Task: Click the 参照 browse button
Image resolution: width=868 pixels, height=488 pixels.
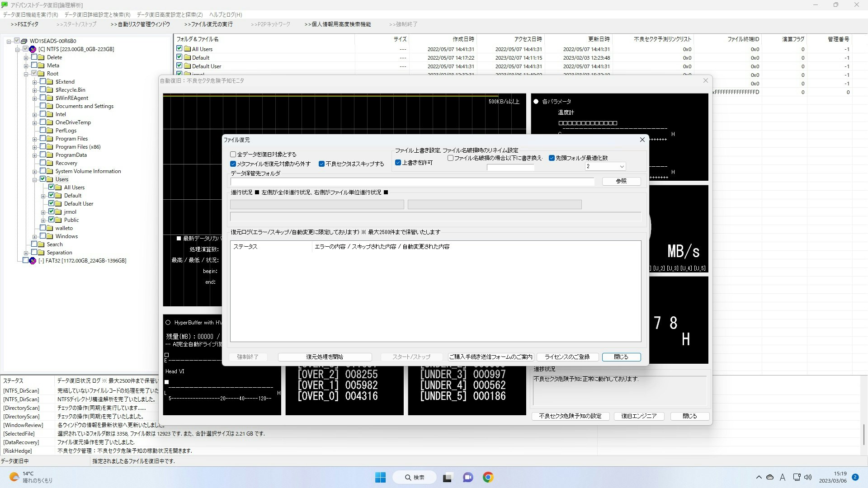Action: pos(621,181)
